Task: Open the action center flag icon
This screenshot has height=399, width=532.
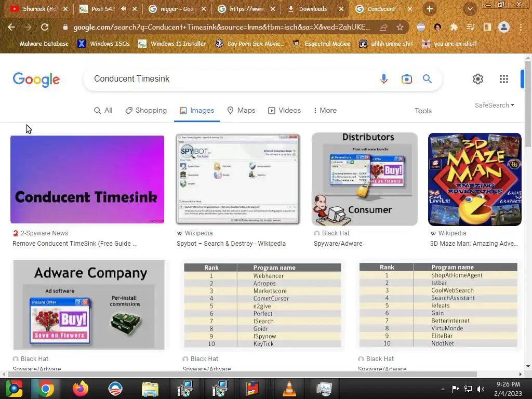Action: coord(455,389)
